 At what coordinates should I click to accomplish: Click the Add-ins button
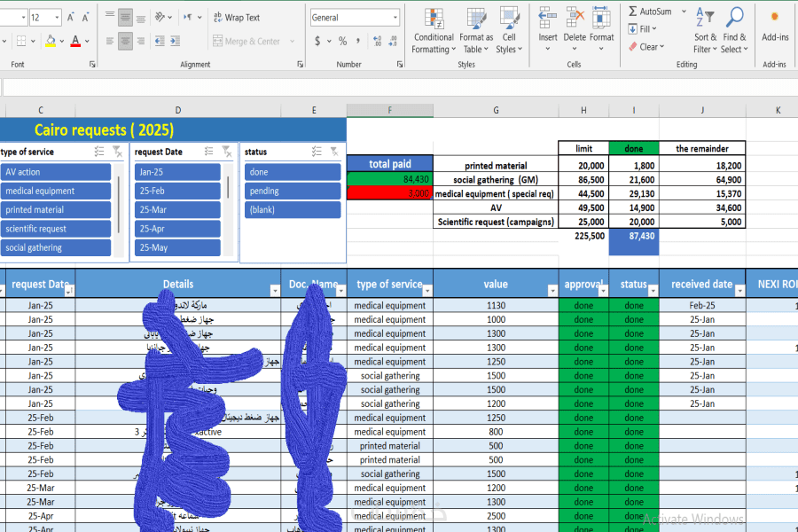(775, 26)
